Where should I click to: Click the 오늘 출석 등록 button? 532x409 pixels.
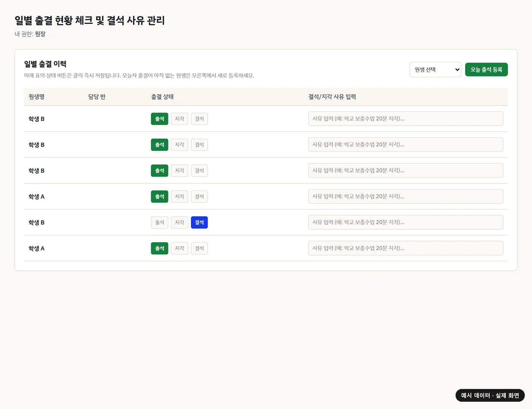486,69
